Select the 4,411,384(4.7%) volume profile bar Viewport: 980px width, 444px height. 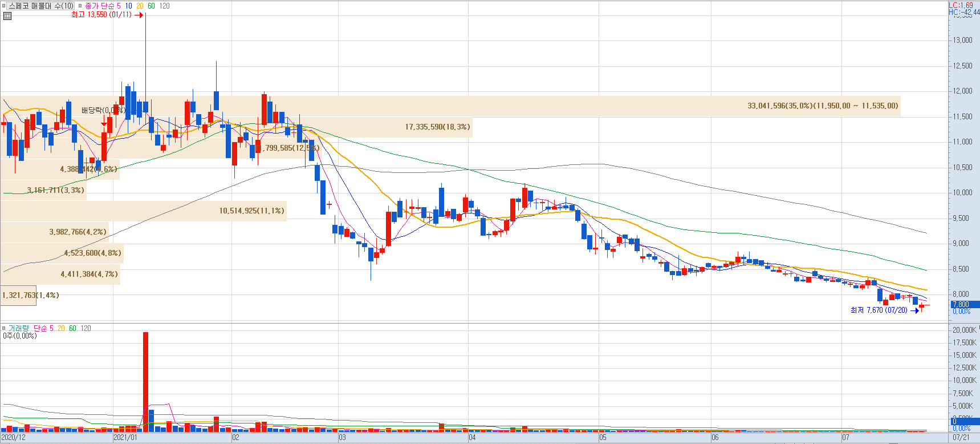pos(60,275)
